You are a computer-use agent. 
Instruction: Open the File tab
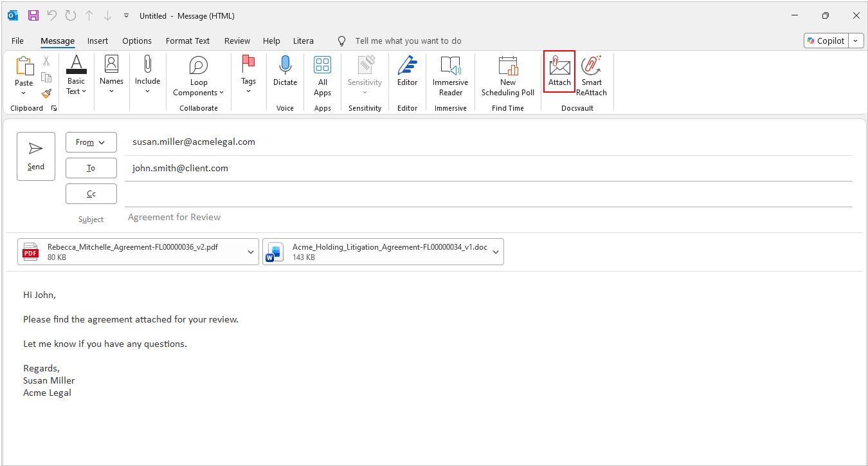point(17,41)
